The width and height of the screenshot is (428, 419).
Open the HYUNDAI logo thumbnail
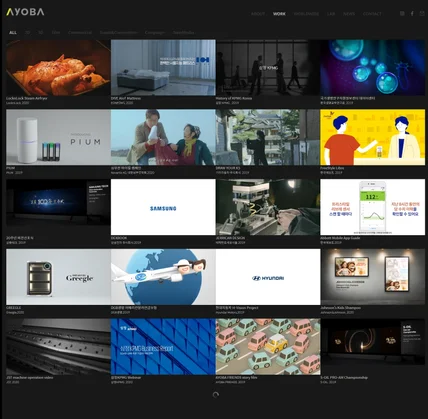[268, 277]
